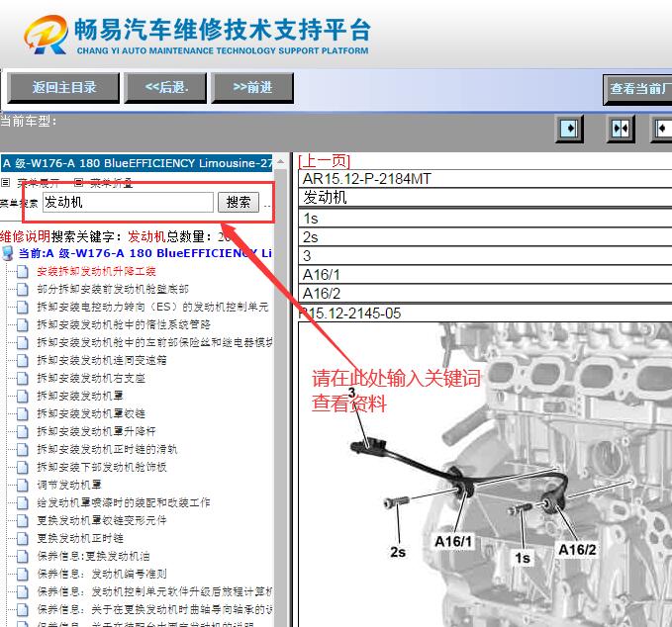The width and height of the screenshot is (672, 627).
Task: Click the 发动机 row in the document table
Action: tap(485, 198)
